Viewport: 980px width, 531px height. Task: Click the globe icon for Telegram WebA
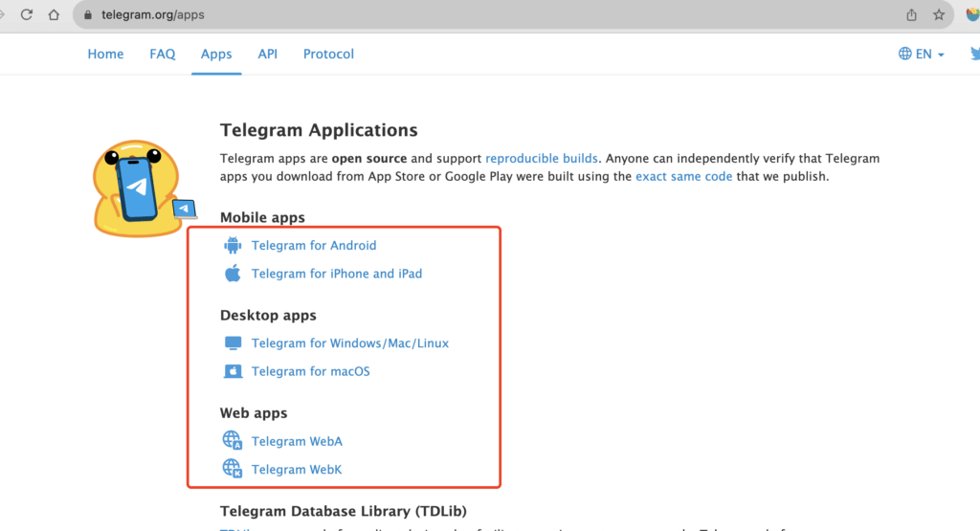232,440
